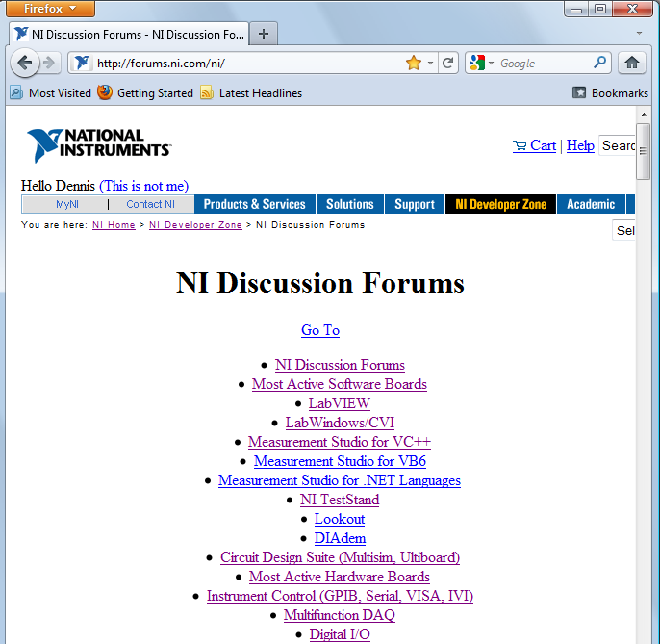Click the vertical scrollbar thumb
The height and width of the screenshot is (644, 660).
643,151
